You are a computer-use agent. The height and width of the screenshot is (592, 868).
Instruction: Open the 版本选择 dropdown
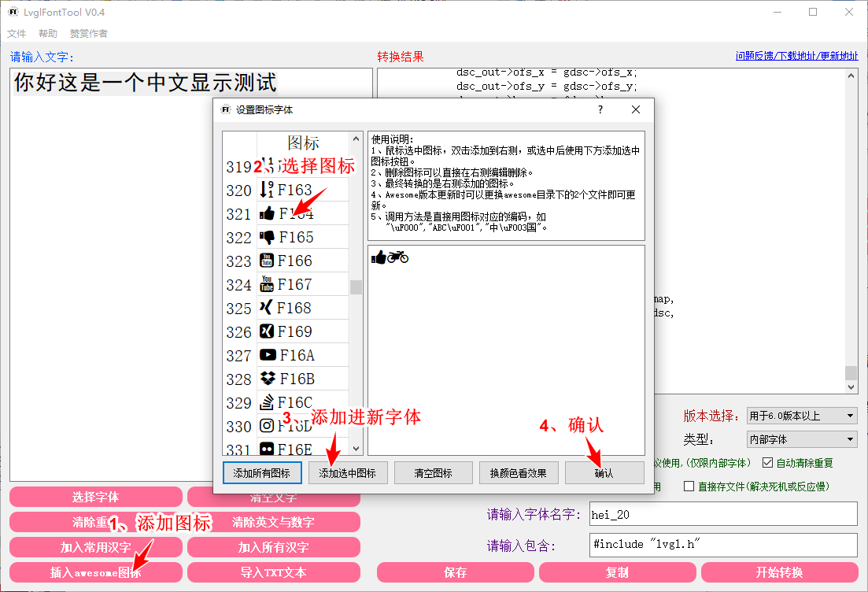[x=801, y=416]
